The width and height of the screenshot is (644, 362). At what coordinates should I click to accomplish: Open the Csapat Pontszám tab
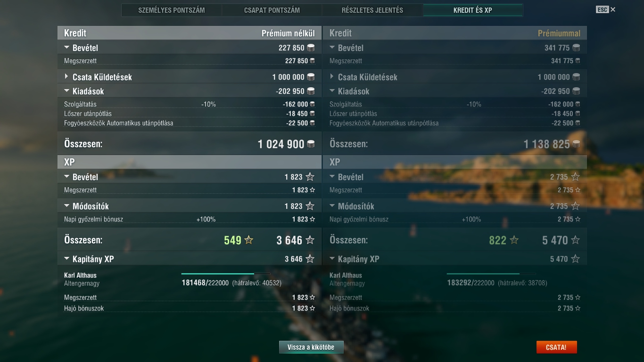tap(272, 10)
